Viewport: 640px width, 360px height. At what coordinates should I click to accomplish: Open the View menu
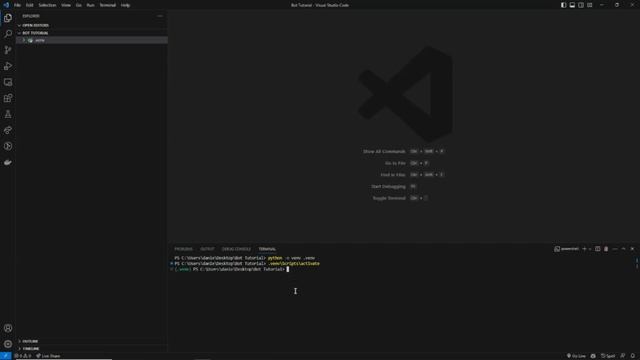click(x=66, y=5)
